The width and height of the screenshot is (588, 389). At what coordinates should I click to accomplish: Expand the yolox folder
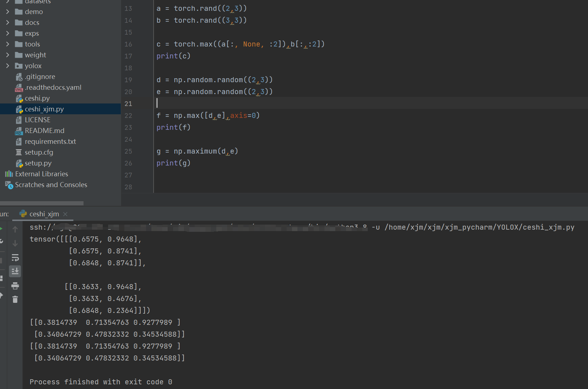point(8,66)
